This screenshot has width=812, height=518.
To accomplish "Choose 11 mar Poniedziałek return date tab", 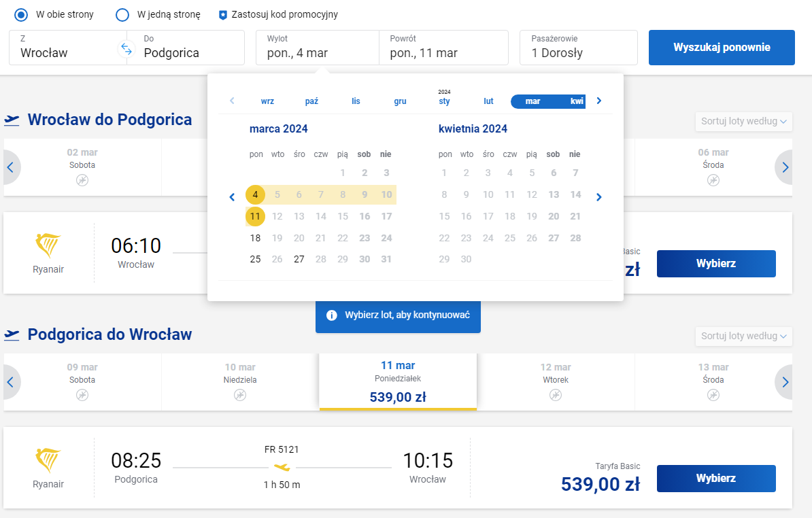I will pos(399,382).
